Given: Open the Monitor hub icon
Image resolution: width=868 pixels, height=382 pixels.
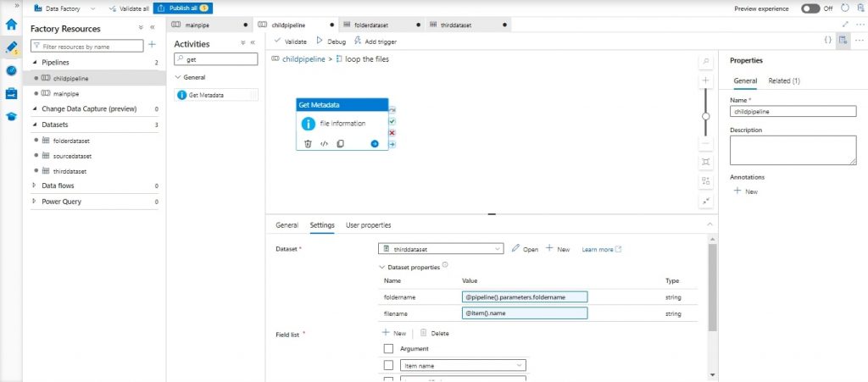Looking at the screenshot, I should [12, 70].
